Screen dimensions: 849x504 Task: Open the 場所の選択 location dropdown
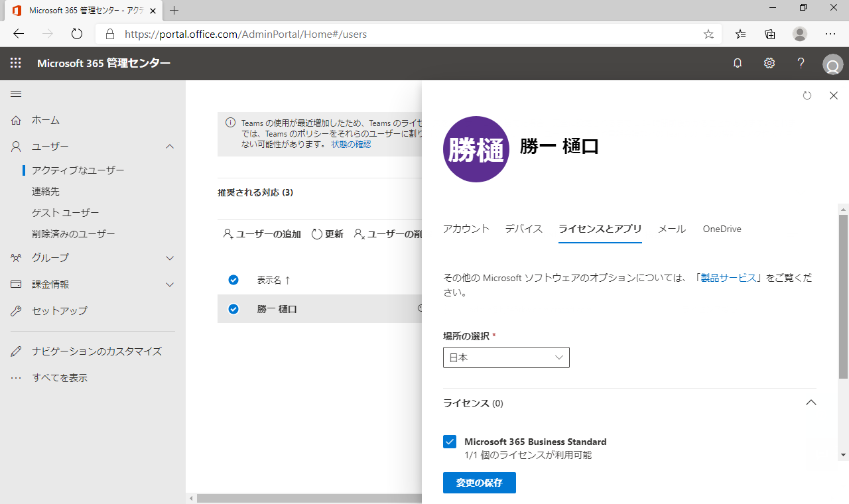click(x=506, y=357)
